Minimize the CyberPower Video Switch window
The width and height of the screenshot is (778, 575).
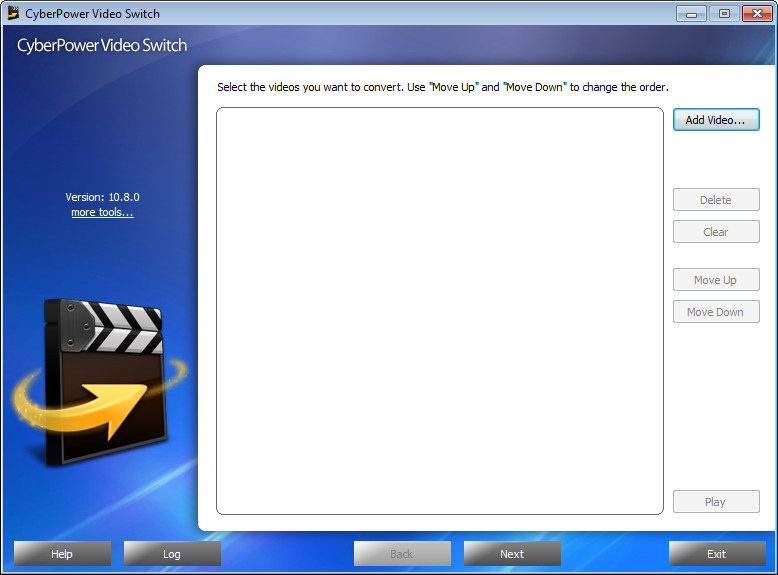coord(691,13)
